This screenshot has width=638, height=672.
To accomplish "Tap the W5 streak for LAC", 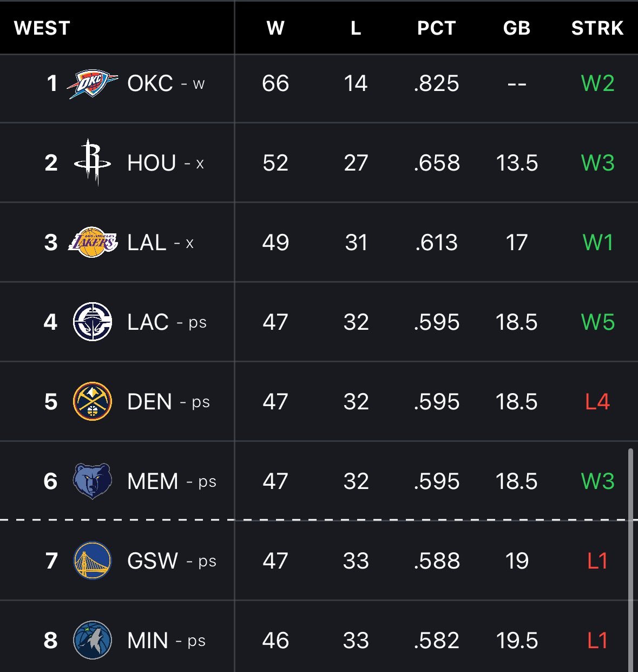I will [598, 322].
